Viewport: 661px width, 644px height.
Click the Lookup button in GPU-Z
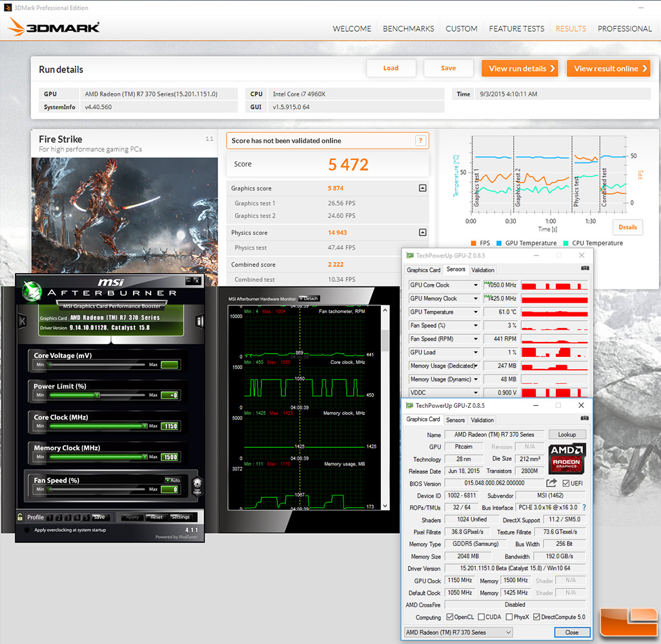pos(567,434)
